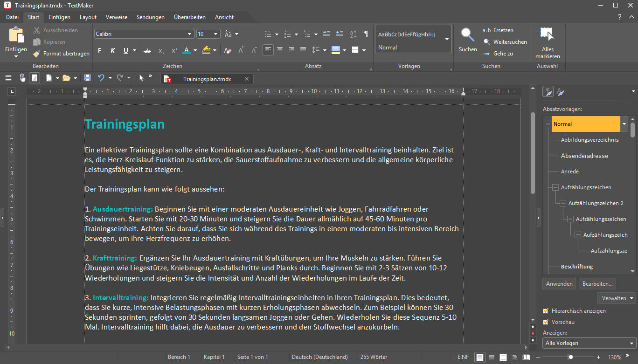The width and height of the screenshot is (638, 364).
Task: Increase paragraph indent
Action: click(x=326, y=34)
